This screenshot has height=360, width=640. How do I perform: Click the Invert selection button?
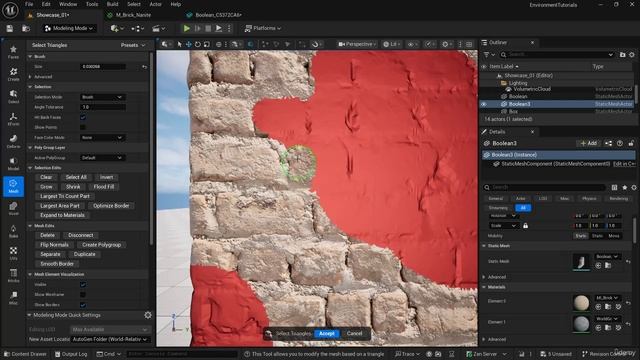106,177
